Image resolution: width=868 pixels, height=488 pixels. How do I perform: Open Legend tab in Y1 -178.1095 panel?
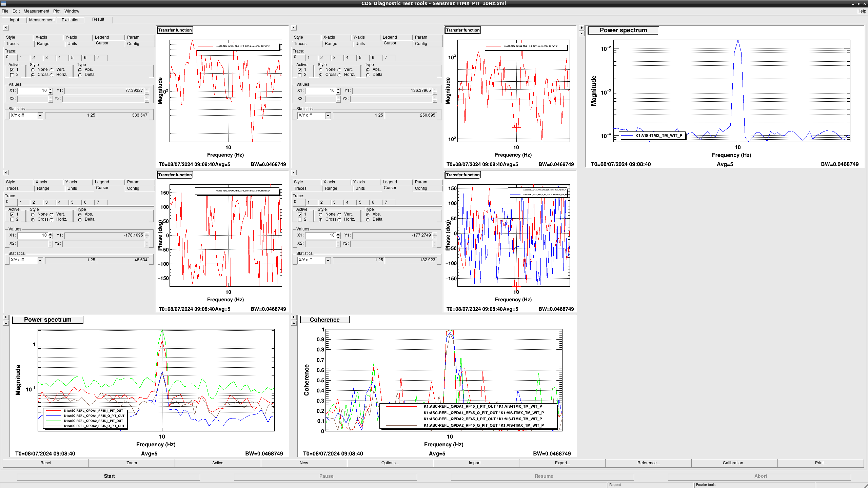pos(102,182)
